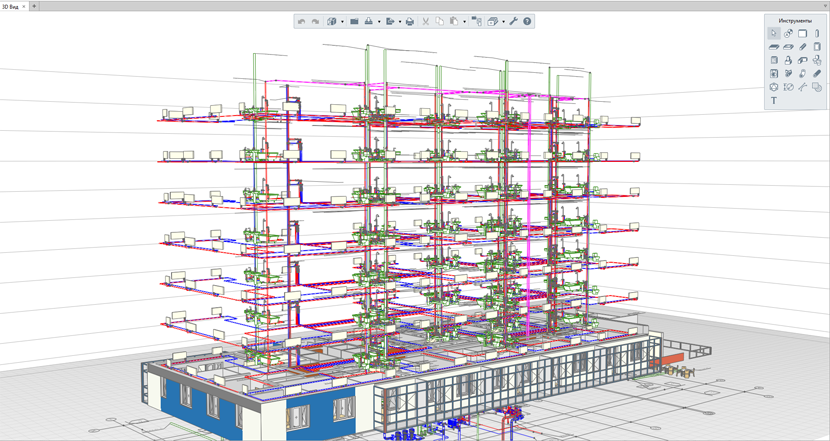Open the dropdown arrow beside the export icon
830x441 pixels.
tap(400, 22)
